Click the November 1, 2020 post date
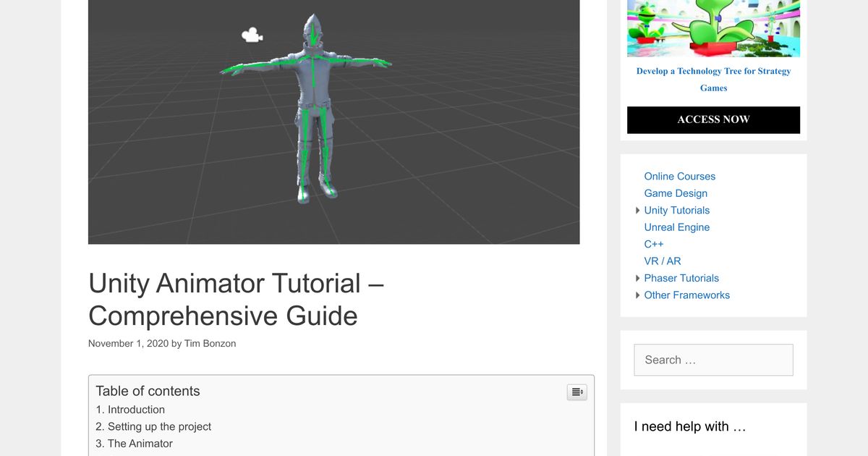The width and height of the screenshot is (868, 456). pos(128,343)
